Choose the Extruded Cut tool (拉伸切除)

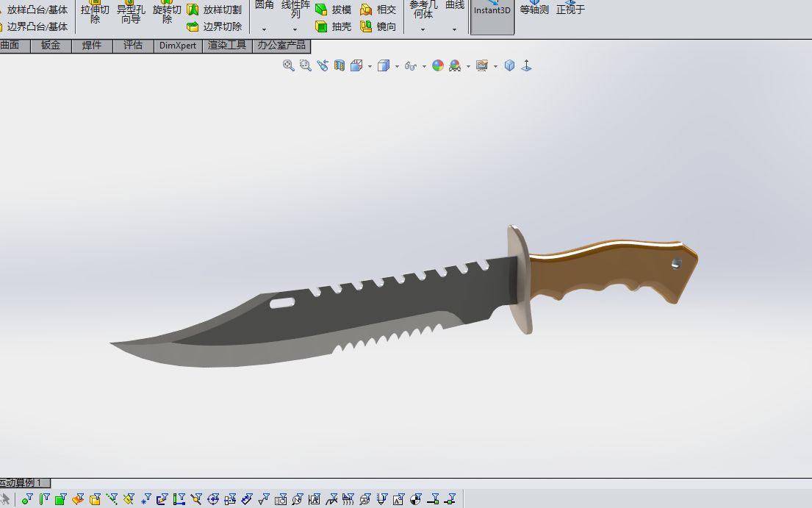click(95, 13)
